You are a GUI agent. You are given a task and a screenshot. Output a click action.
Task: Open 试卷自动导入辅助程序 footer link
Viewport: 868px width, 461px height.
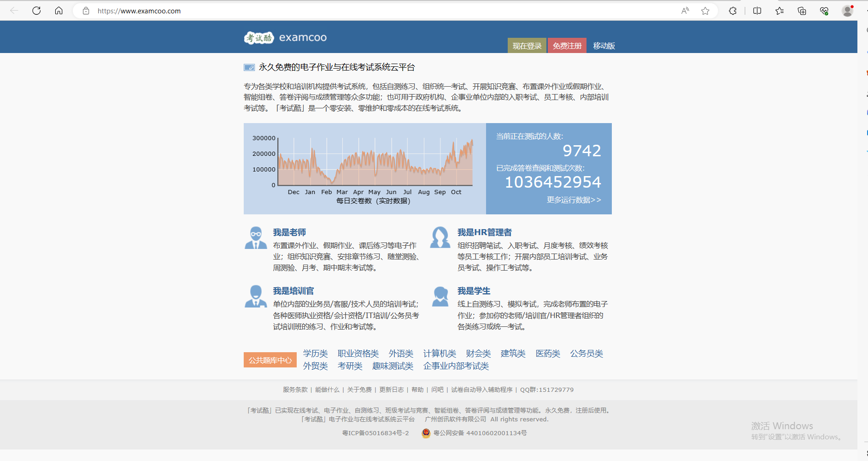(x=481, y=390)
